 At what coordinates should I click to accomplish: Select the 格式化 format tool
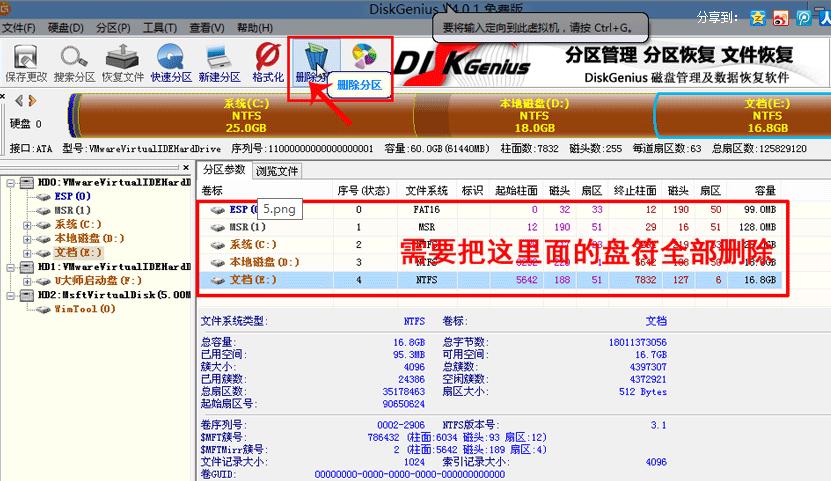point(268,63)
